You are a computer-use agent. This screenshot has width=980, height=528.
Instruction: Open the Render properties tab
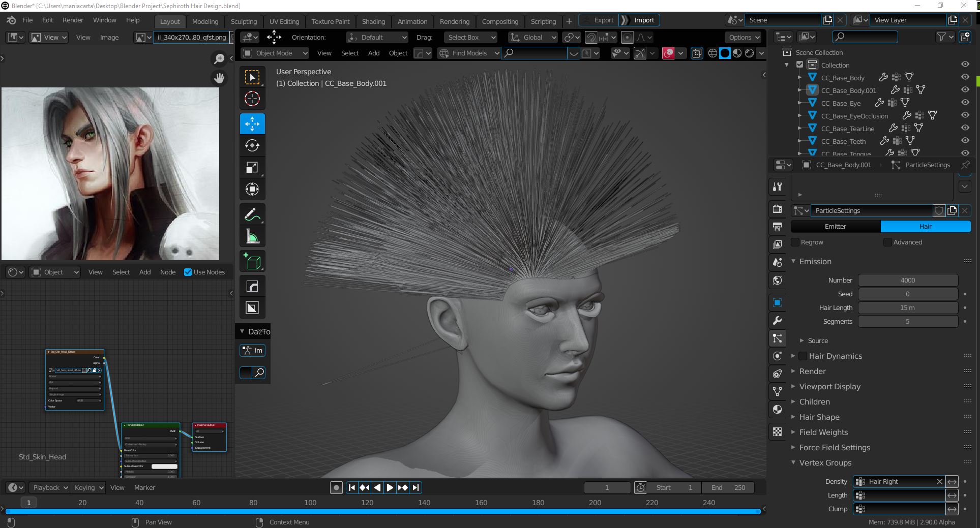[x=777, y=209]
